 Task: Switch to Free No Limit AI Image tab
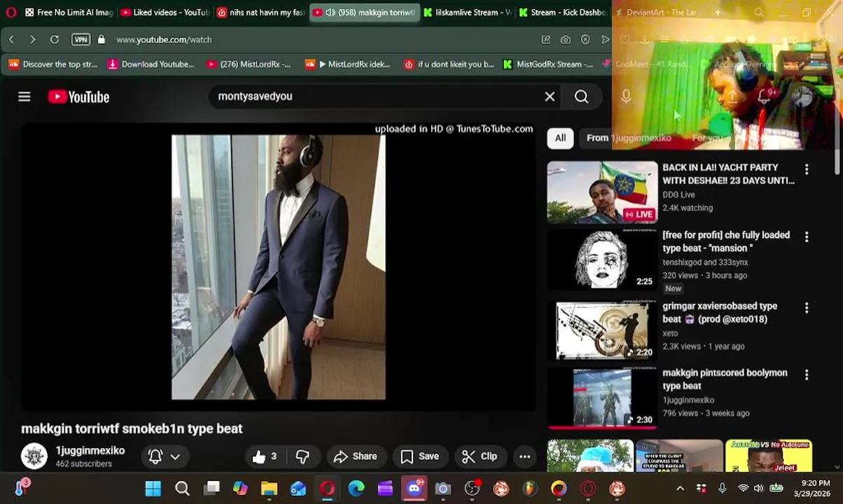point(69,13)
